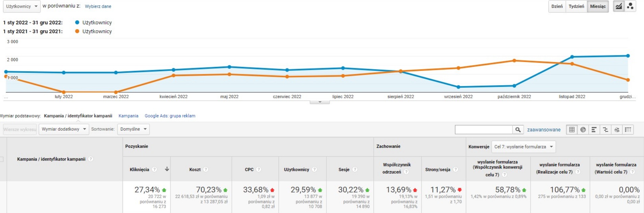Open help icon next to Użytkownicy column
The height and width of the screenshot is (213, 644).
(314, 169)
